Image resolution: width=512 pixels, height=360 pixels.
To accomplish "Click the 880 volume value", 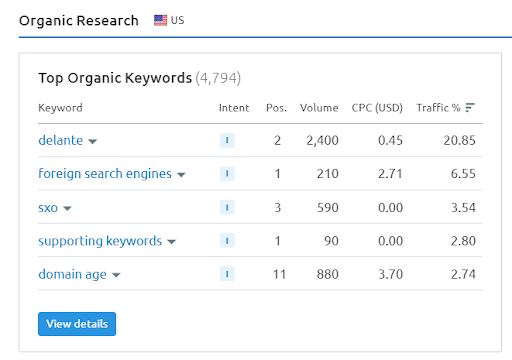I will click(x=328, y=274).
